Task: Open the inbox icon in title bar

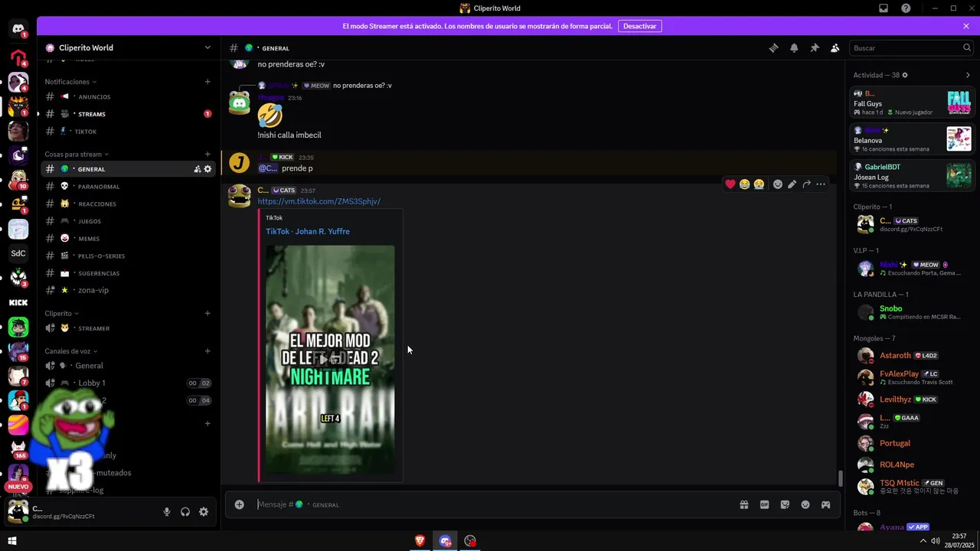Action: click(884, 8)
